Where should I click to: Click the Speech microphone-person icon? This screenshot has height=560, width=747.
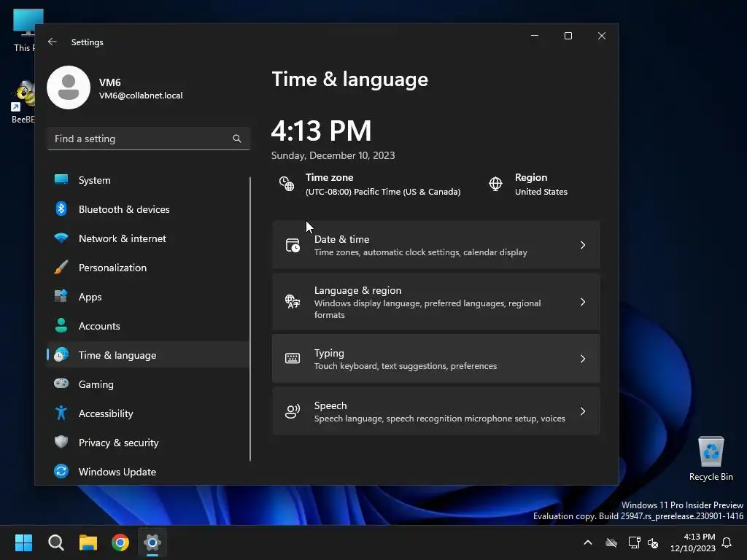pyautogui.click(x=293, y=411)
